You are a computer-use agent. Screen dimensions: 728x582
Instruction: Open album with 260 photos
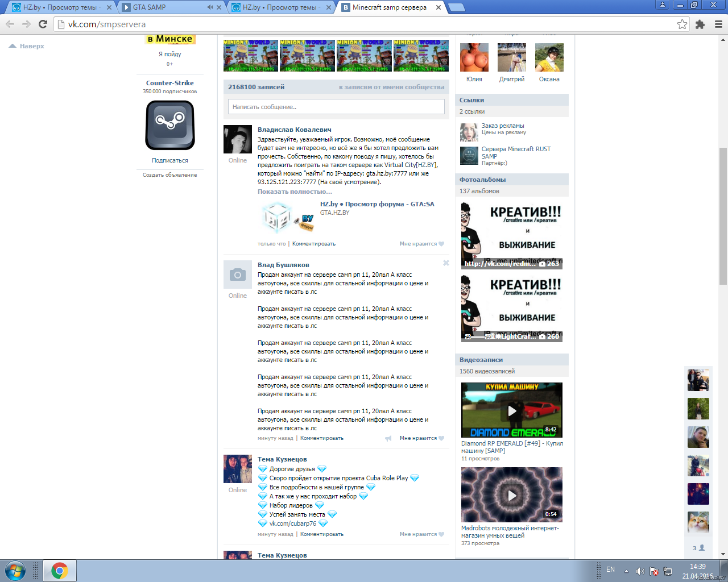512,308
